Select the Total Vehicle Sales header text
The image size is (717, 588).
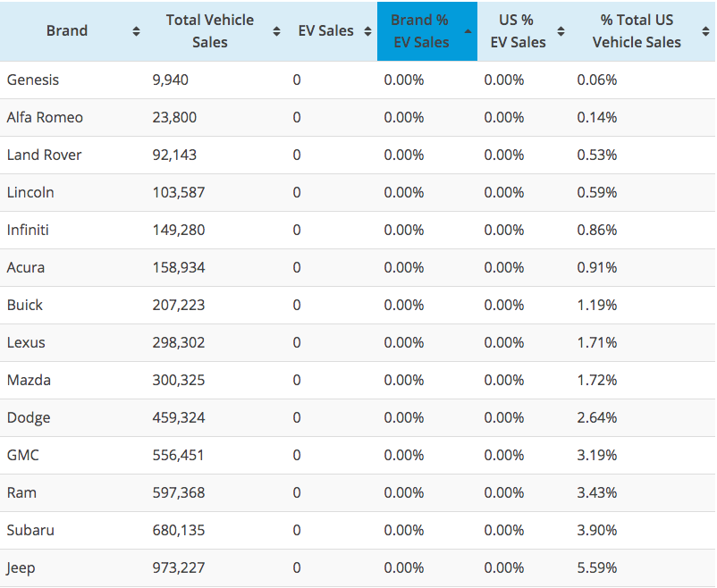pos(209,31)
